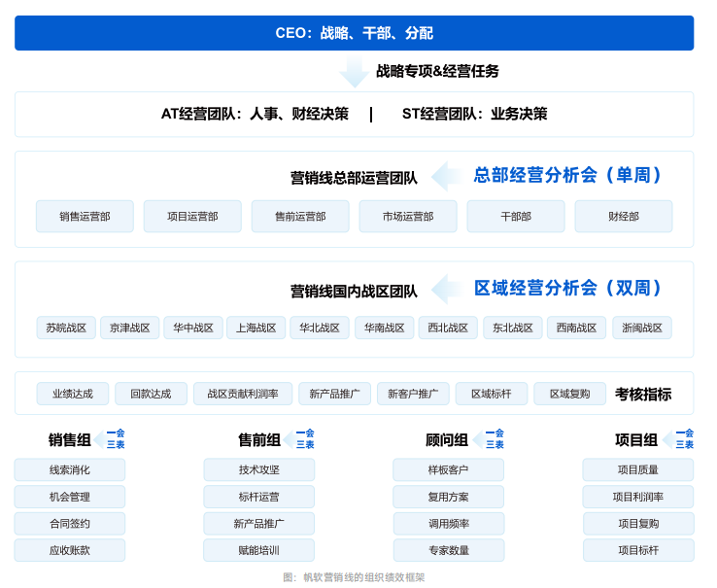This screenshot has width=717, height=588.
Task: Select the 调用频率 item
Action: tap(449, 524)
